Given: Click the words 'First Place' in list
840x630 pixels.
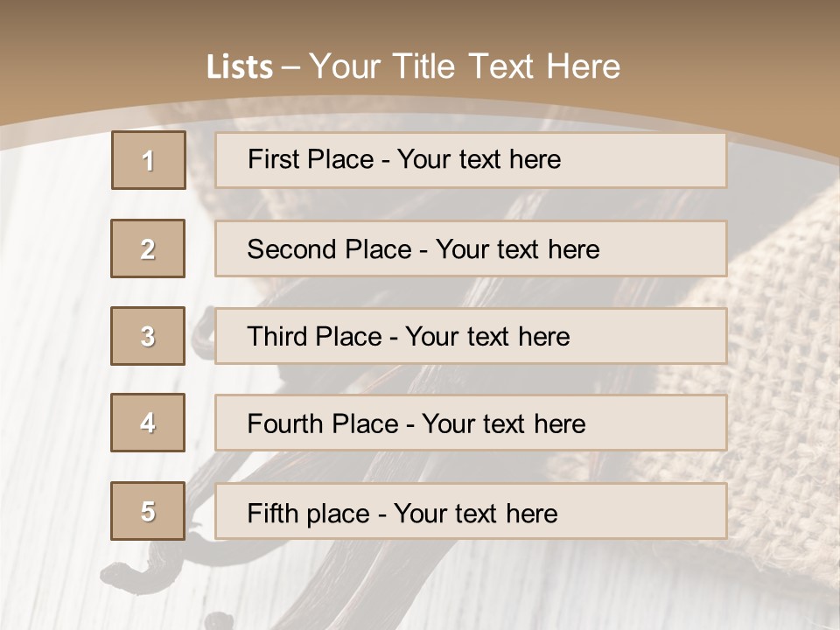Looking at the screenshot, I should (311, 159).
